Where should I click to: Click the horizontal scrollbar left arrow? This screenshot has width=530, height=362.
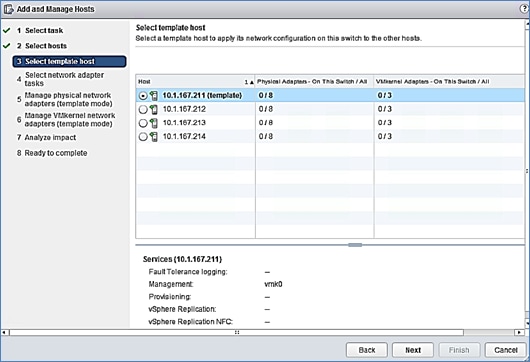[x=4, y=333]
